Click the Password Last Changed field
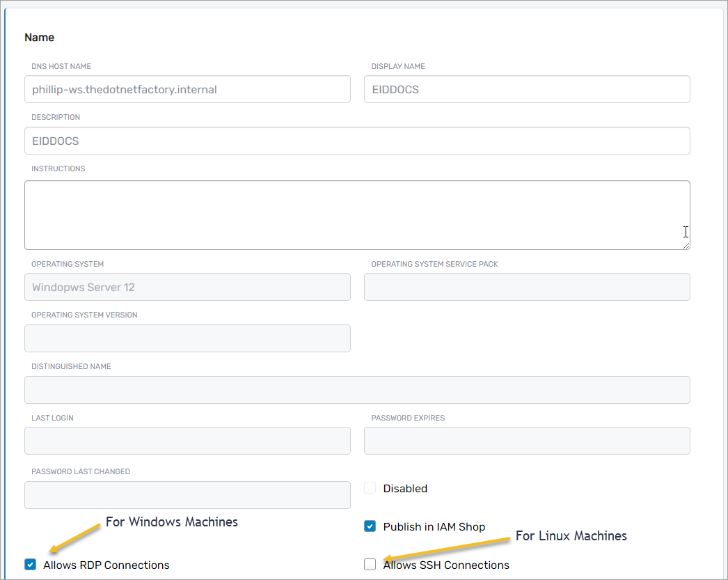 (x=187, y=494)
